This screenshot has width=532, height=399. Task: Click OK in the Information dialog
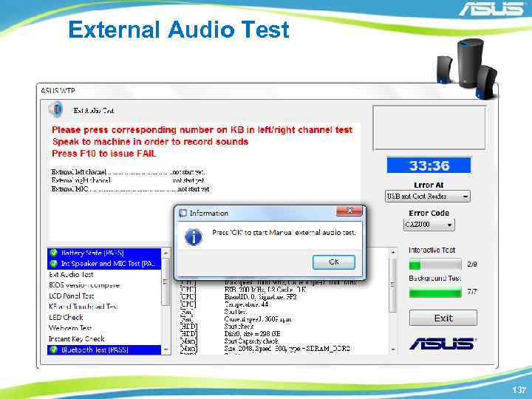pyautogui.click(x=334, y=262)
